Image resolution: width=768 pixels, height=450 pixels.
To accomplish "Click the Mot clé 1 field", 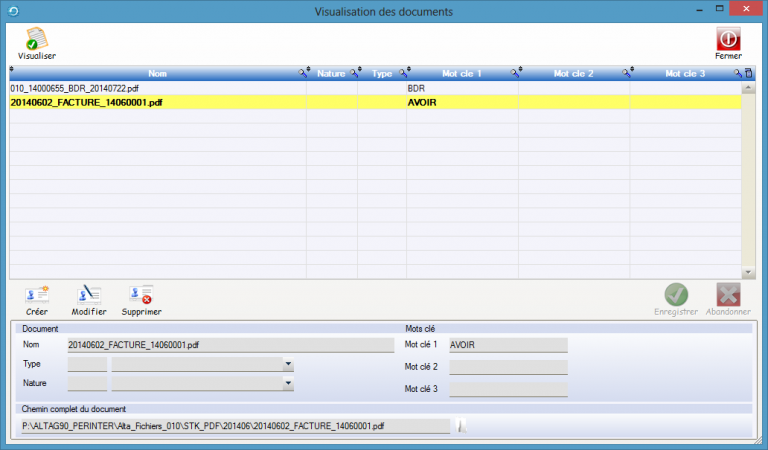I will [x=507, y=345].
